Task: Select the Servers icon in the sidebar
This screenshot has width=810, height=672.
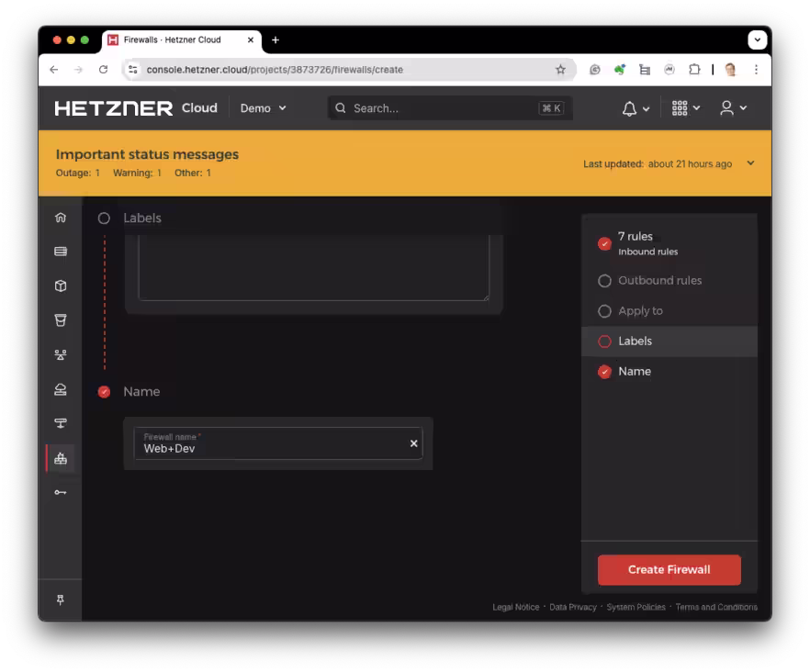Action: tap(60, 251)
